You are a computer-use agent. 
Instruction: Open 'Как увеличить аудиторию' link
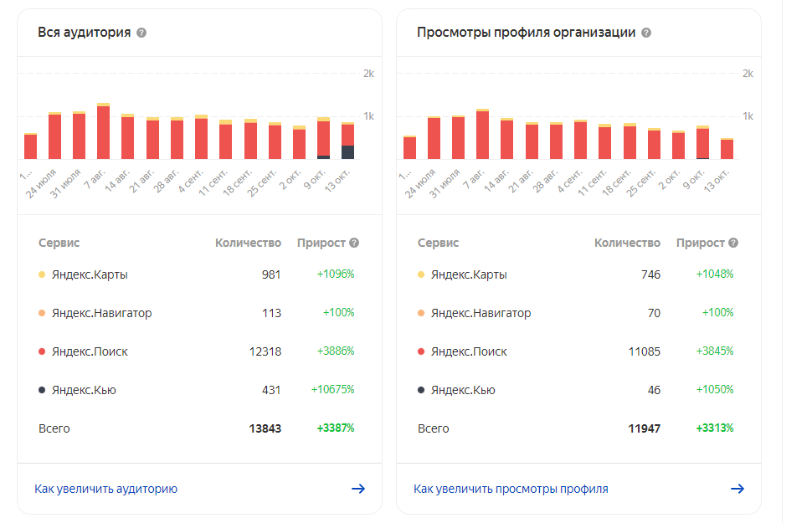click(105, 489)
